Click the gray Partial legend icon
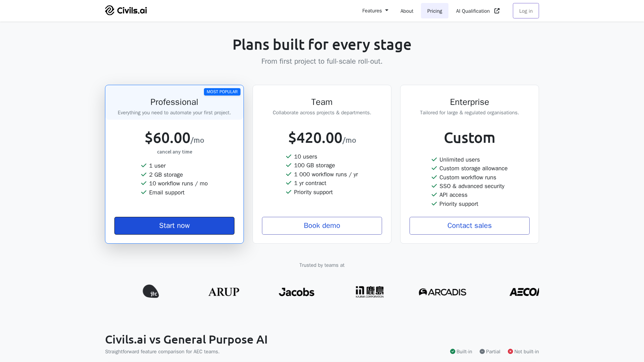The height and width of the screenshot is (362, 644). pos(482,351)
